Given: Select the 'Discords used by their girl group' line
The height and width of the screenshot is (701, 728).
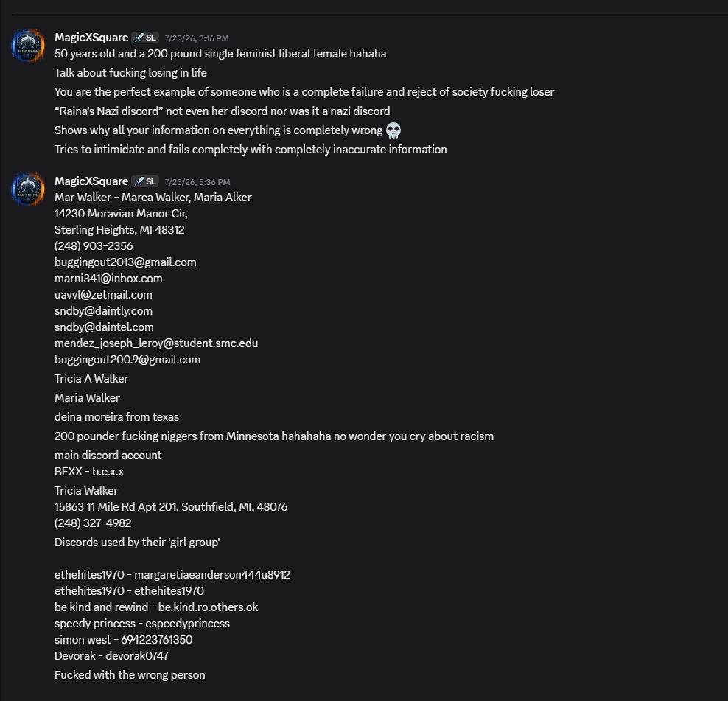Looking at the screenshot, I should [x=137, y=542].
